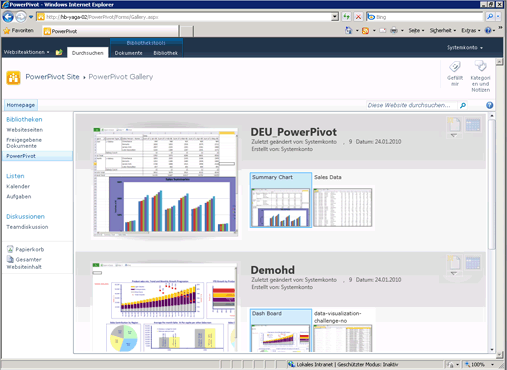Click Demohd manage data refresh icon
The image size is (507, 370).
(473, 263)
